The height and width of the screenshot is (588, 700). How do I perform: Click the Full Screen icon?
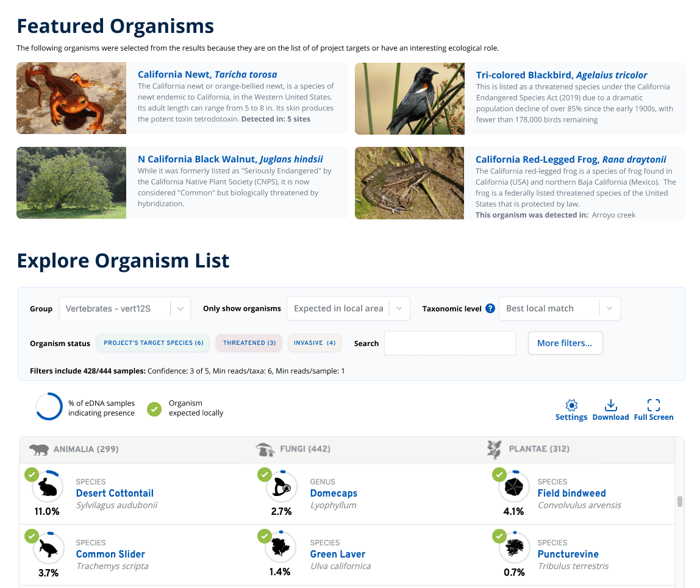click(653, 405)
